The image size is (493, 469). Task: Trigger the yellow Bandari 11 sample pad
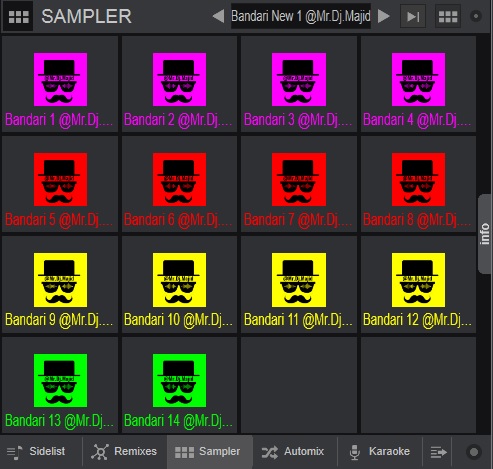tap(299, 284)
